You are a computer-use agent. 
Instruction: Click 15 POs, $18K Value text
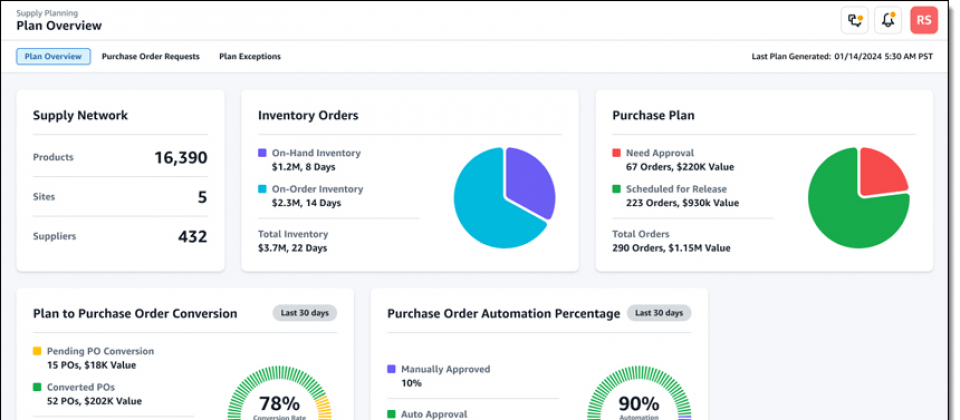coord(91,365)
